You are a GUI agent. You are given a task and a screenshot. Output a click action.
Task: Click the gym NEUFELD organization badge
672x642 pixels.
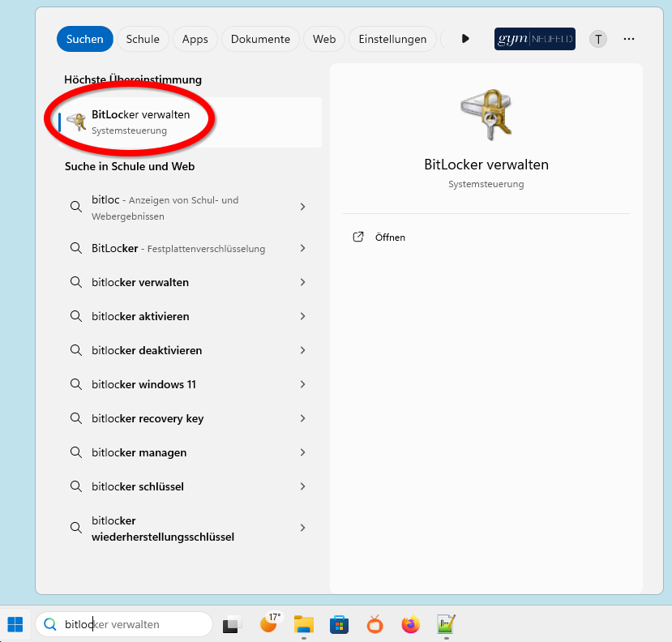[534, 38]
